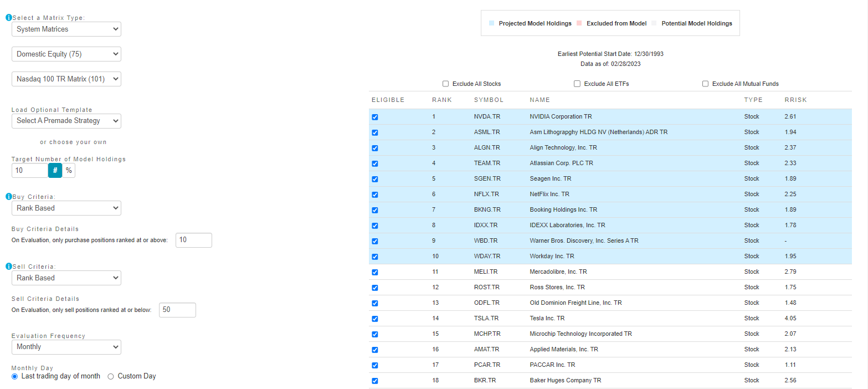Viewport: 868px width, 389px height.
Task: Open the System Matrices dropdown
Action: pyautogui.click(x=66, y=29)
